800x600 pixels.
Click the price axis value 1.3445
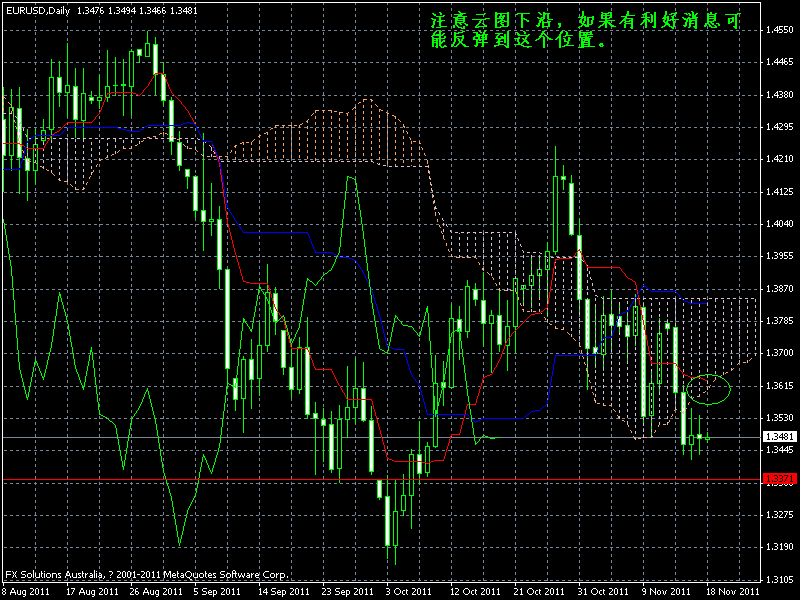[x=780, y=450]
